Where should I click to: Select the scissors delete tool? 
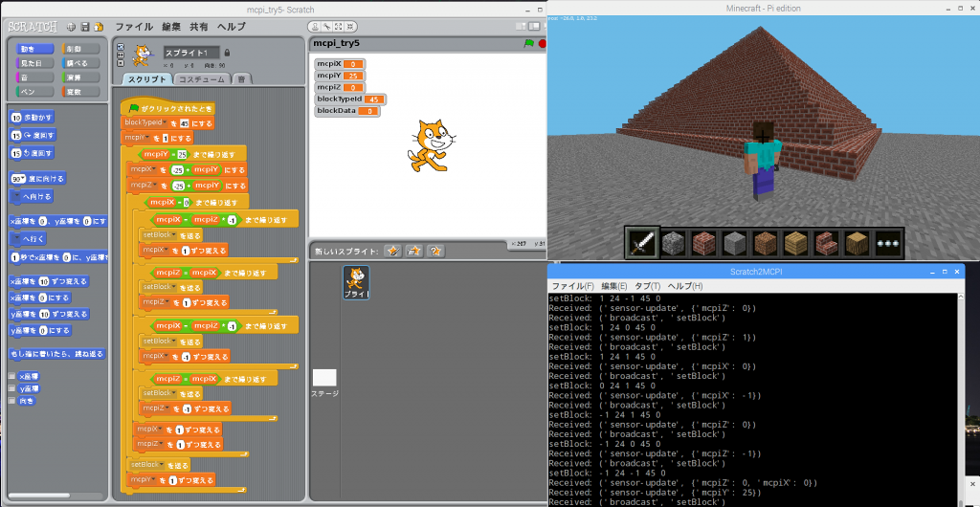click(327, 26)
